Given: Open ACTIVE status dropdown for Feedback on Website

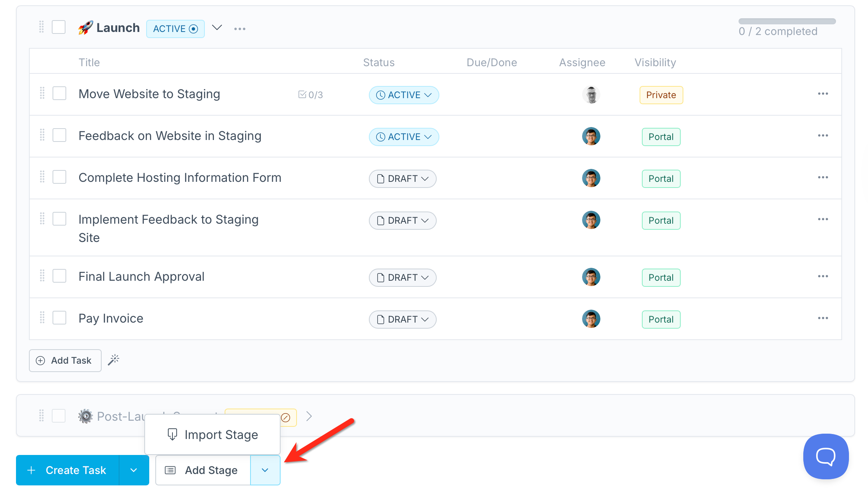Looking at the screenshot, I should (404, 137).
